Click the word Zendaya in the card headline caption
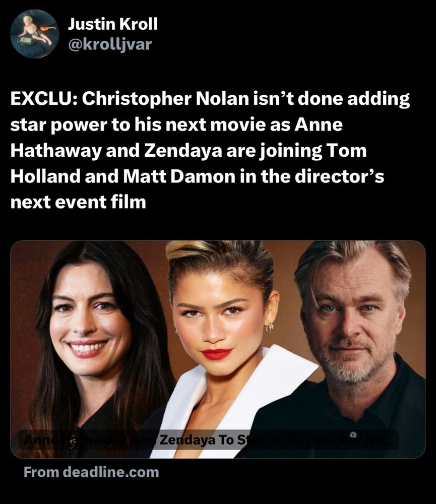 point(187,440)
